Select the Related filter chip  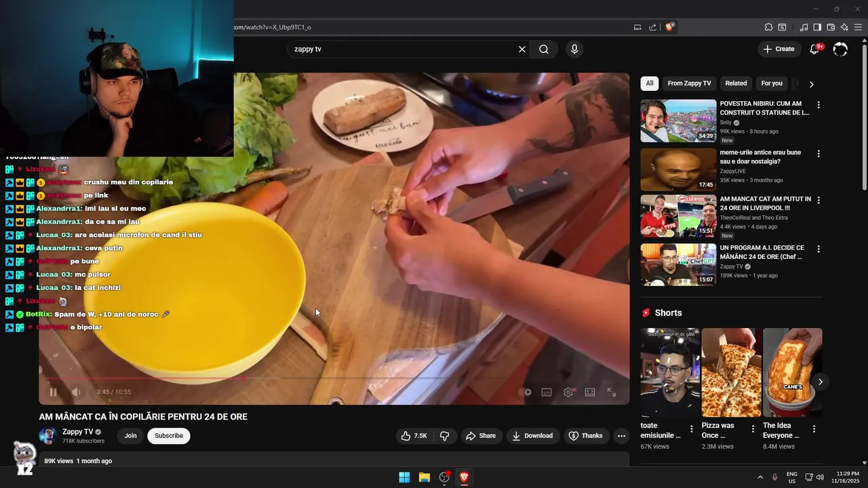tap(736, 83)
